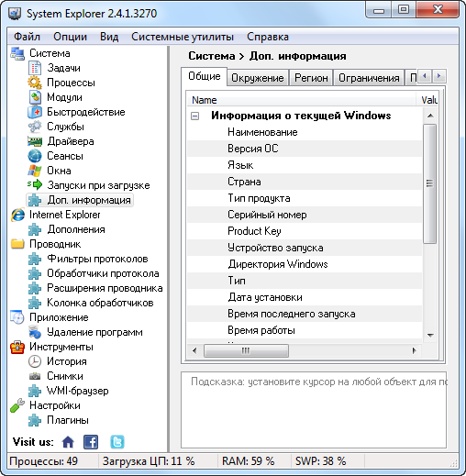Image resolution: width=466 pixels, height=476 pixels.
Task: Switch to the Окружение tab
Action: pos(258,78)
